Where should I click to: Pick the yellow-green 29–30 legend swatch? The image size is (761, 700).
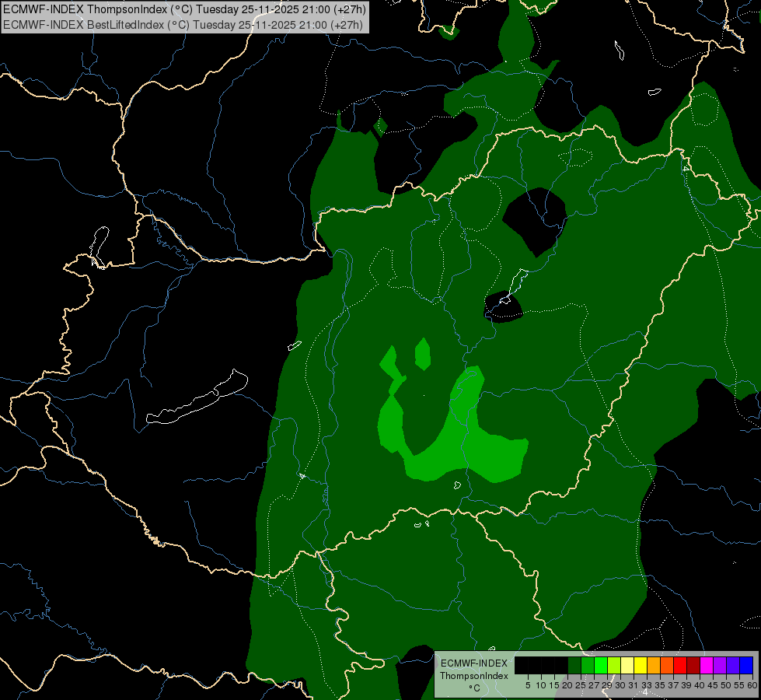pos(614,665)
